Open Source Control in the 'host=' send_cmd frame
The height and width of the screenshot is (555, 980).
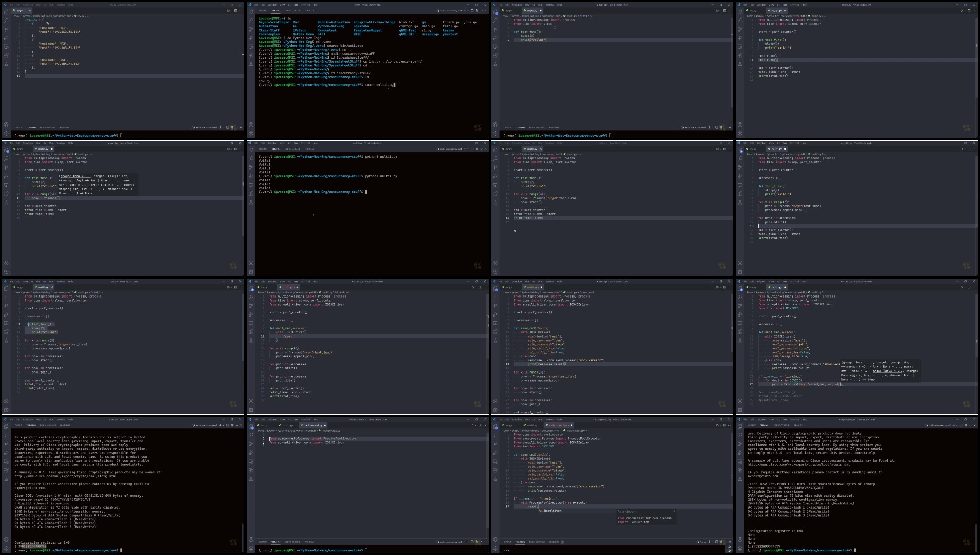[251, 306]
